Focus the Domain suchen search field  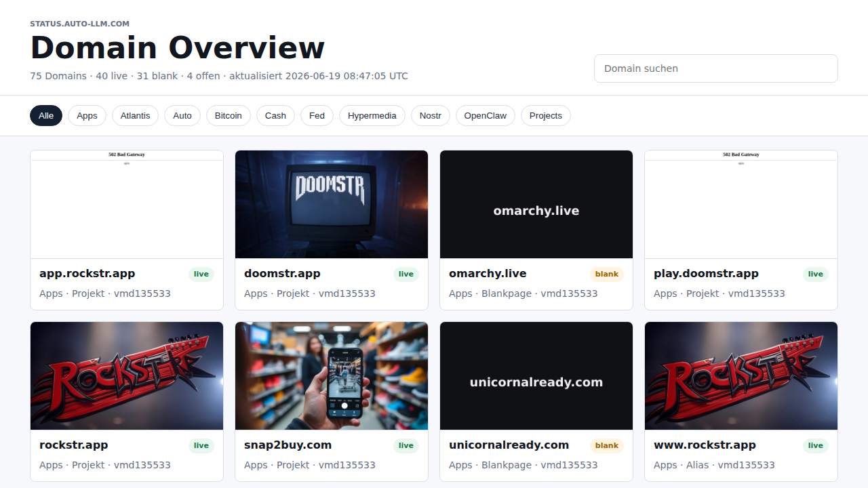tap(716, 68)
